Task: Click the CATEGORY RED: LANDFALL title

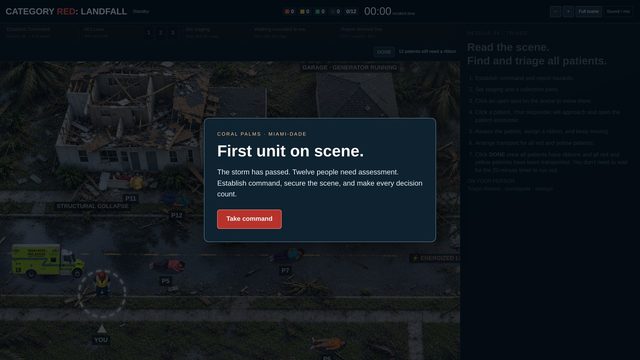Action: pos(66,11)
